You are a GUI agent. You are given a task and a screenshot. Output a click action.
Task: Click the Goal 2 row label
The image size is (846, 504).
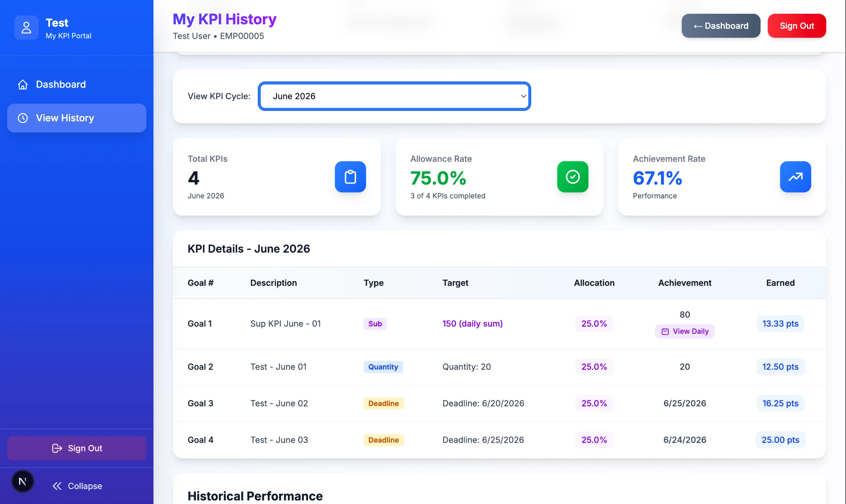click(x=200, y=367)
